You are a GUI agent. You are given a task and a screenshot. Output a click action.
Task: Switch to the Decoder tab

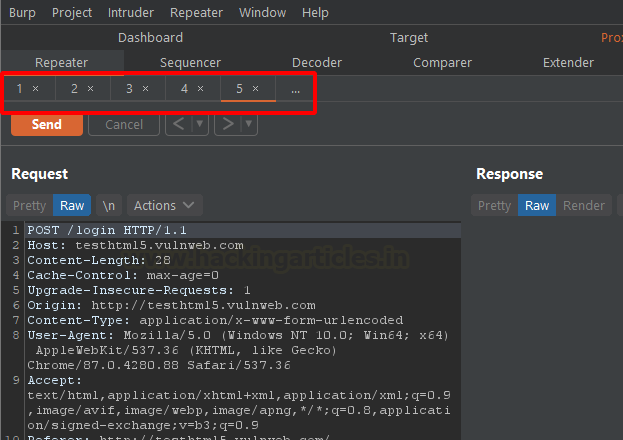[x=317, y=63]
